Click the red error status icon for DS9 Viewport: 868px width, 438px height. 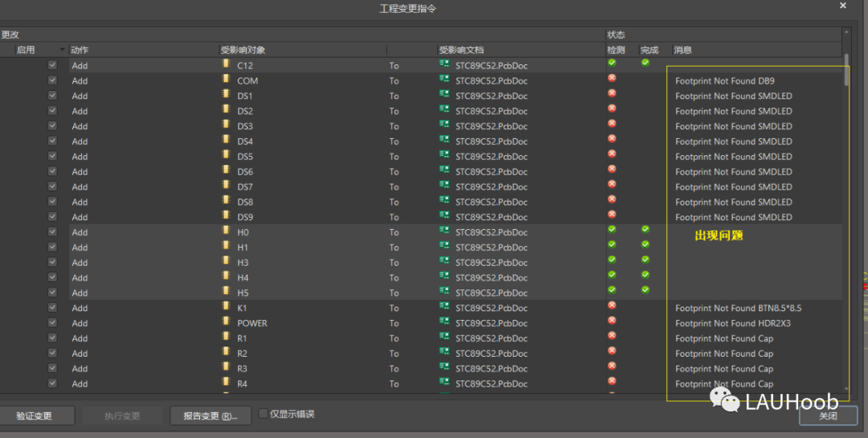pos(612,215)
